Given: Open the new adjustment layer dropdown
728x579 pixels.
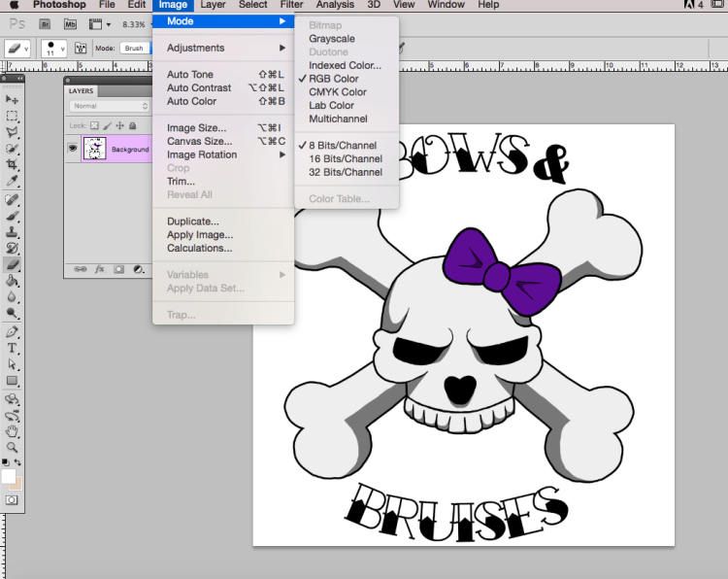Looking at the screenshot, I should (139, 269).
